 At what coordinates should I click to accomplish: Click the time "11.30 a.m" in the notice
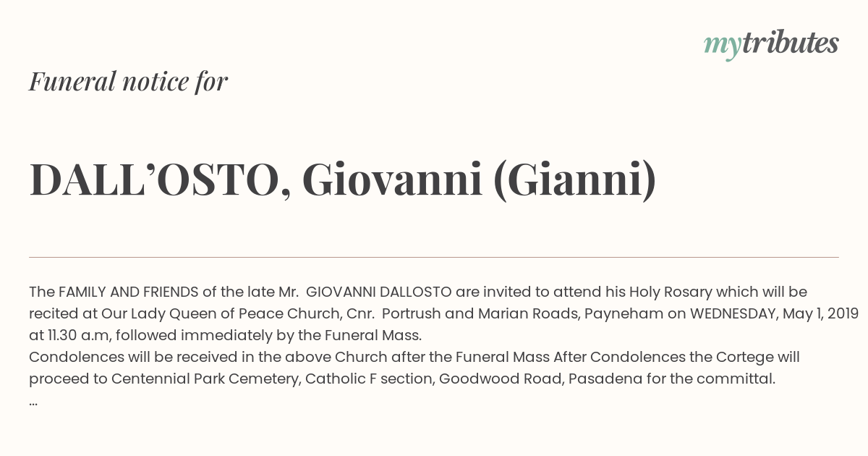[x=77, y=336]
